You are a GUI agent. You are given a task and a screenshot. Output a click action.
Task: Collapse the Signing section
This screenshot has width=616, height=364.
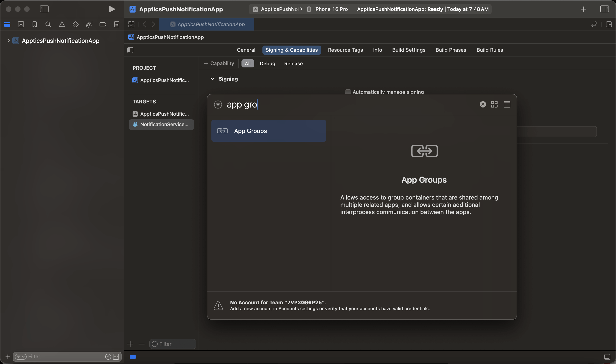pos(212,79)
